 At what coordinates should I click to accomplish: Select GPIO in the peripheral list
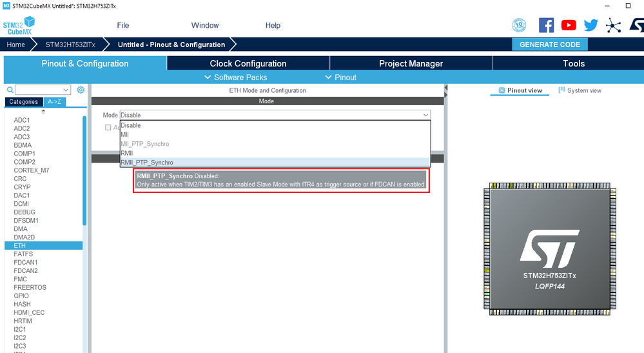tap(21, 296)
